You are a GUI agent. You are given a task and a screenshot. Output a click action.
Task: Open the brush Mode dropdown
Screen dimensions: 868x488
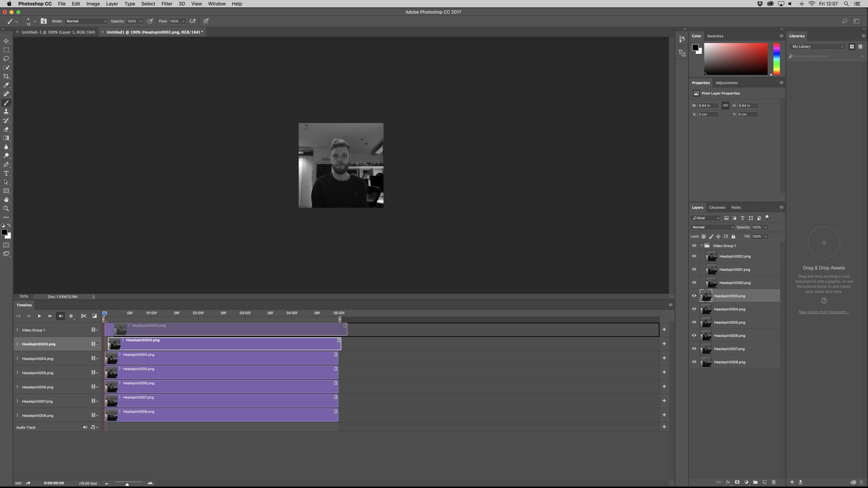tap(86, 21)
